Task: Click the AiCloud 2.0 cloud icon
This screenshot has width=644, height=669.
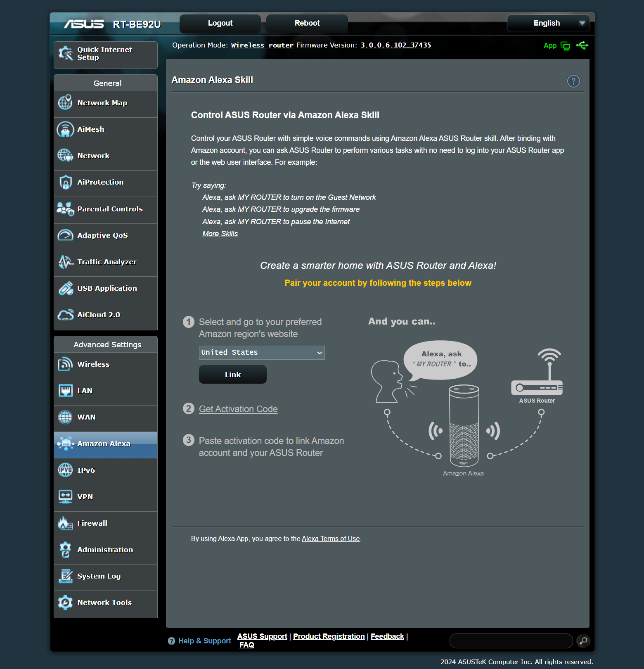Action: (x=65, y=315)
